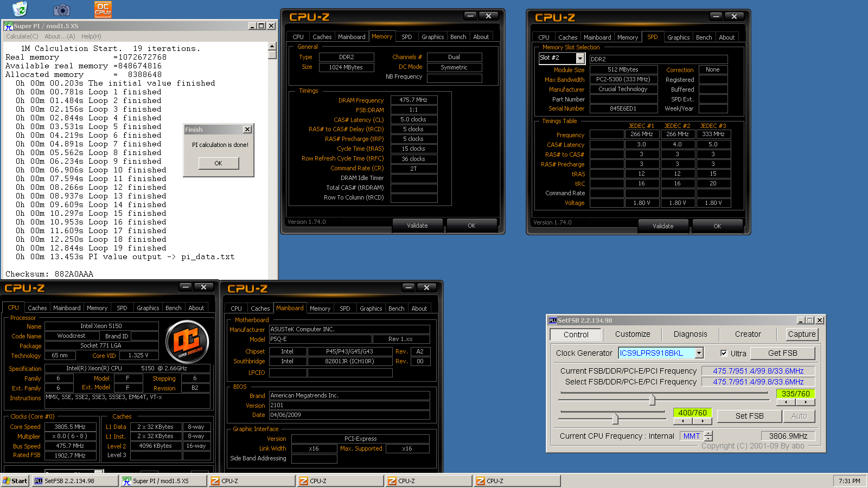Click the Set FSB button
This screenshot has height=488, width=868.
point(749,416)
